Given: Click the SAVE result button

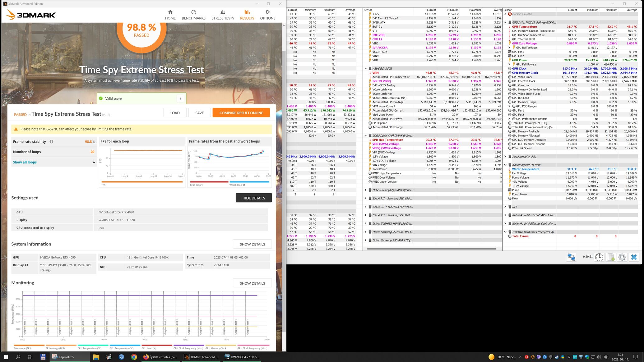Looking at the screenshot, I should click(x=199, y=113).
